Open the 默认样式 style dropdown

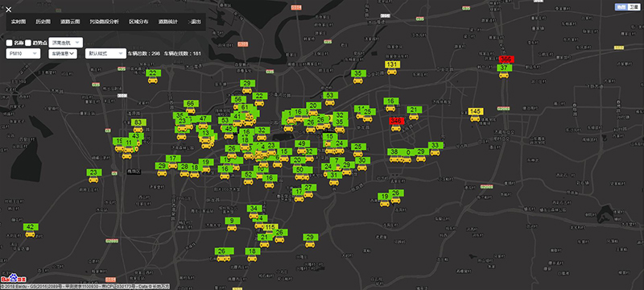pyautogui.click(x=105, y=53)
